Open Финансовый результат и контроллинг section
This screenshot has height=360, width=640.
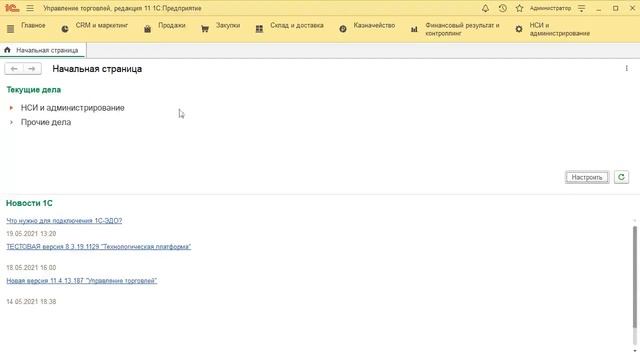click(462, 29)
